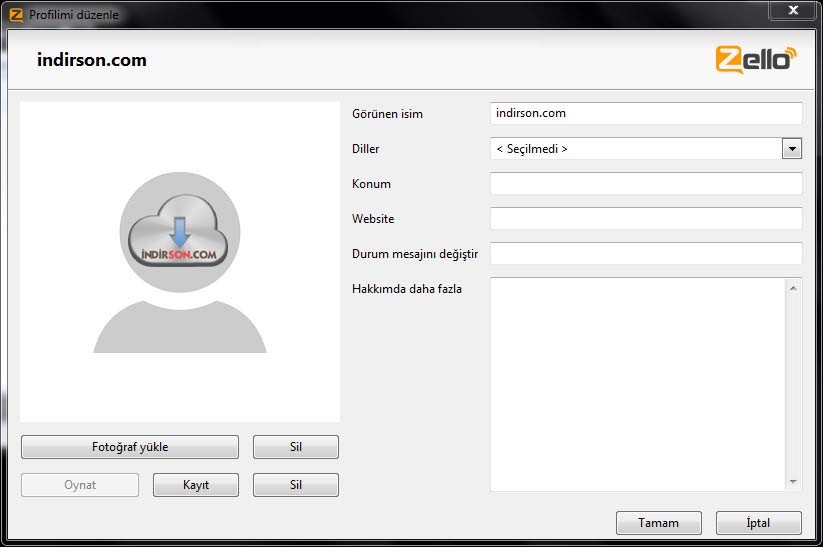The height and width of the screenshot is (547, 823).
Task: Click the Zello logo in the header
Action: pos(756,59)
